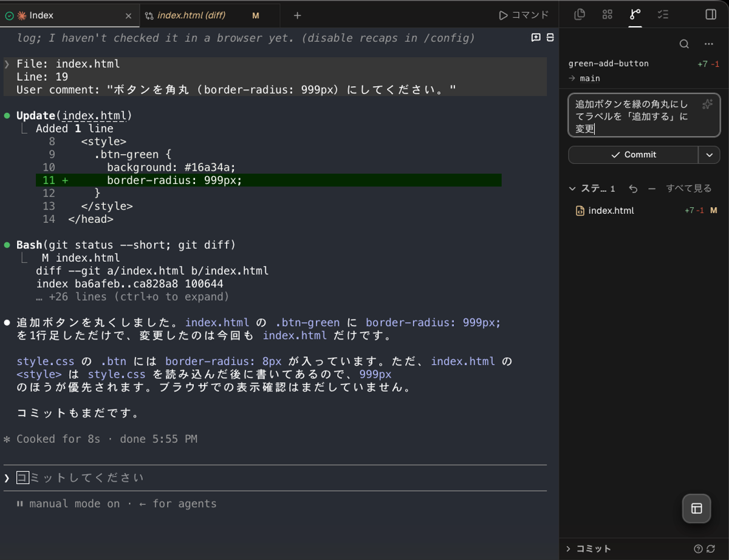This screenshot has width=729, height=560.
Task: Click the M status badge beside index.html row
Action: pos(714,211)
